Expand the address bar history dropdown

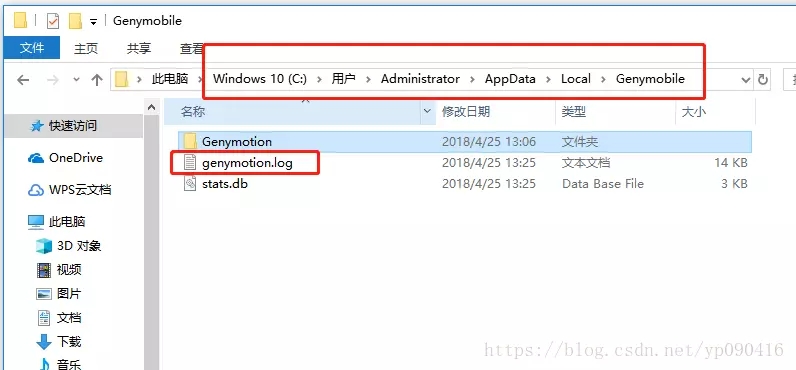point(745,80)
